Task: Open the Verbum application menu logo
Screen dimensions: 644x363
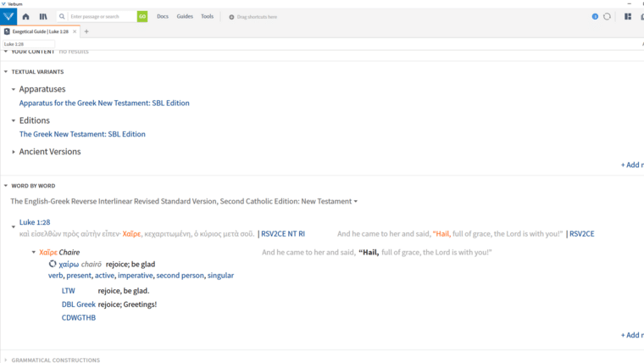Action: (x=8, y=17)
